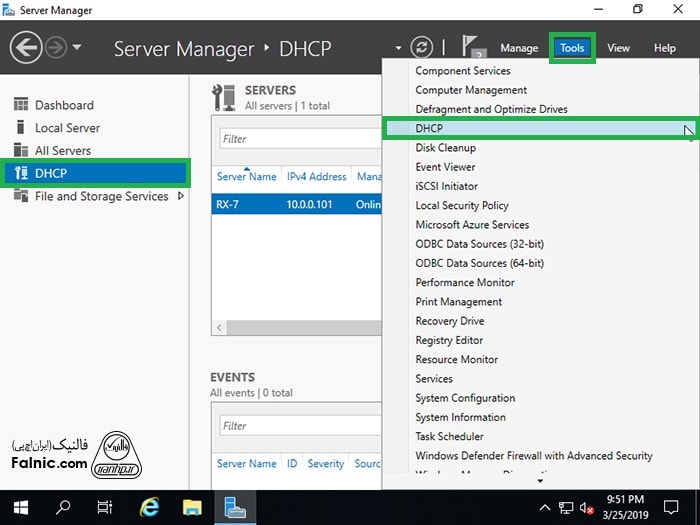The image size is (700, 525).
Task: Click the back navigation arrow button
Action: point(25,47)
